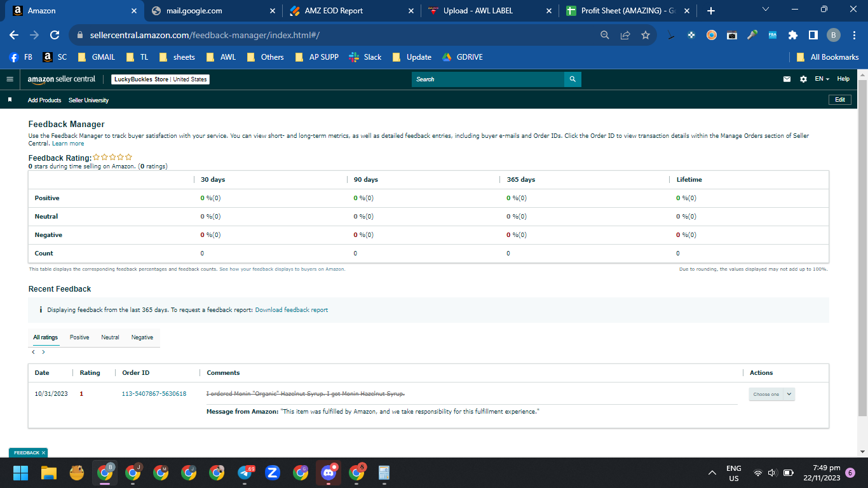
Task: Open Chrome three-dot menu
Action: 853,36
